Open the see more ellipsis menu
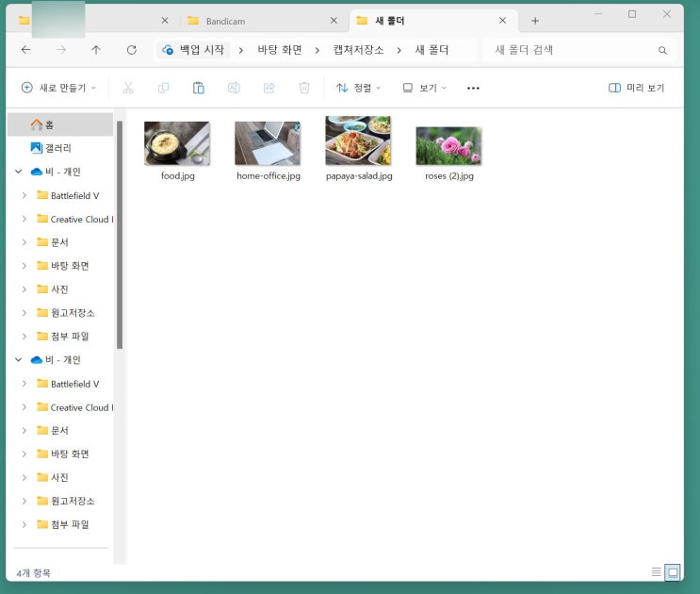Screen dimensions: 700x594 pos(473,88)
